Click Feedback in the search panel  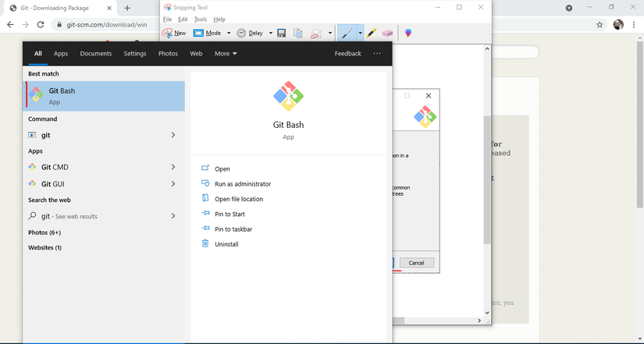pos(348,53)
